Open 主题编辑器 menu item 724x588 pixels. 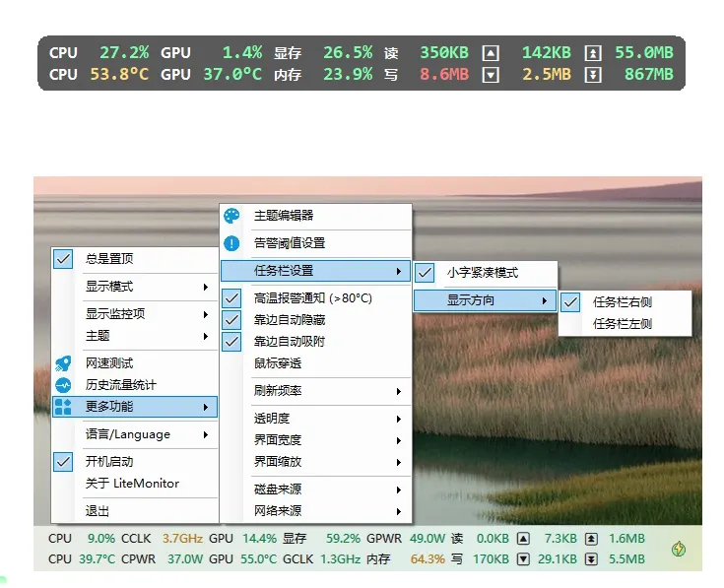(316, 216)
